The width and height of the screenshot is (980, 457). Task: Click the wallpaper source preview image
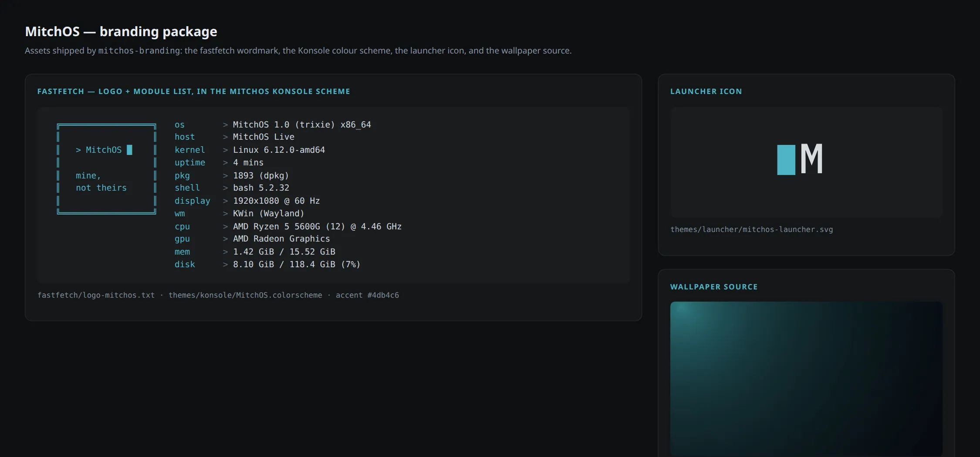click(x=806, y=379)
